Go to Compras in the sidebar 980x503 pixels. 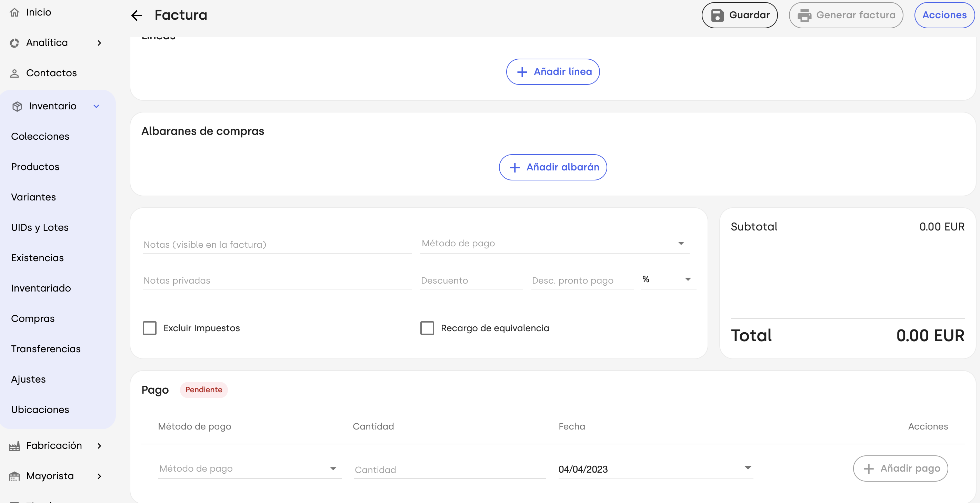(x=33, y=319)
